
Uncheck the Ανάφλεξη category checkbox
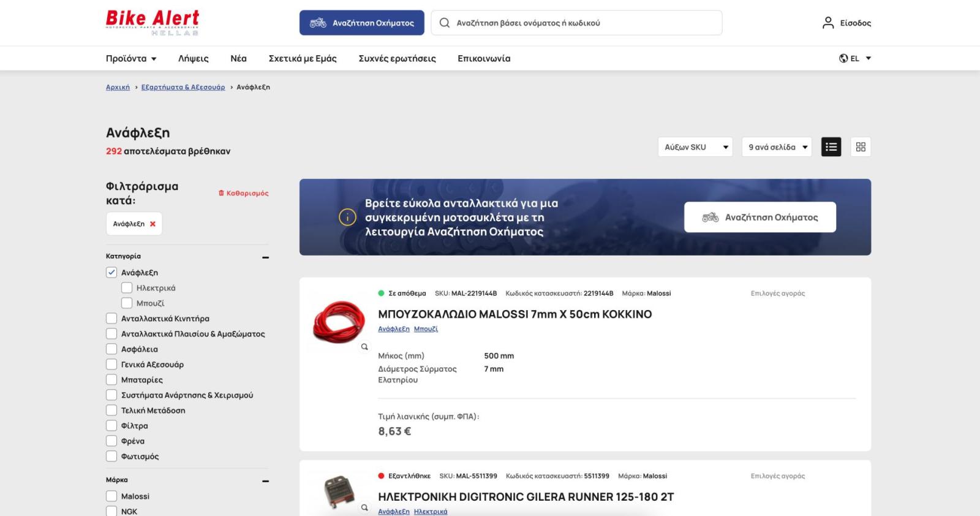point(111,273)
